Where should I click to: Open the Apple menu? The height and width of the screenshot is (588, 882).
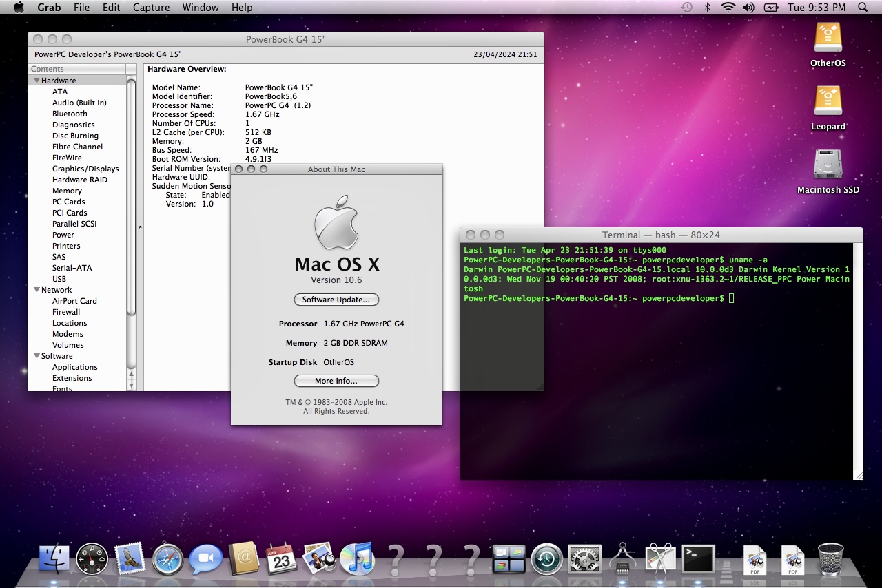pos(19,8)
